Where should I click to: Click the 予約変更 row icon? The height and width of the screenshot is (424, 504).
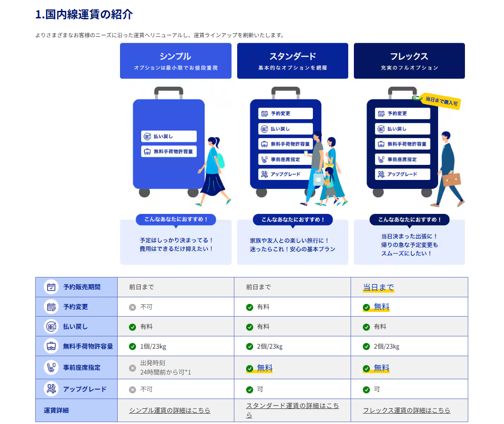coord(51,307)
